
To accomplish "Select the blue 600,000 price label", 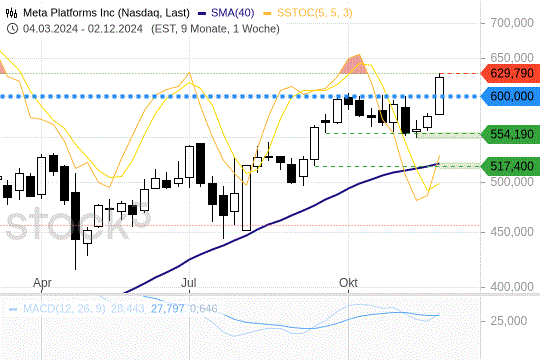I will [x=510, y=96].
